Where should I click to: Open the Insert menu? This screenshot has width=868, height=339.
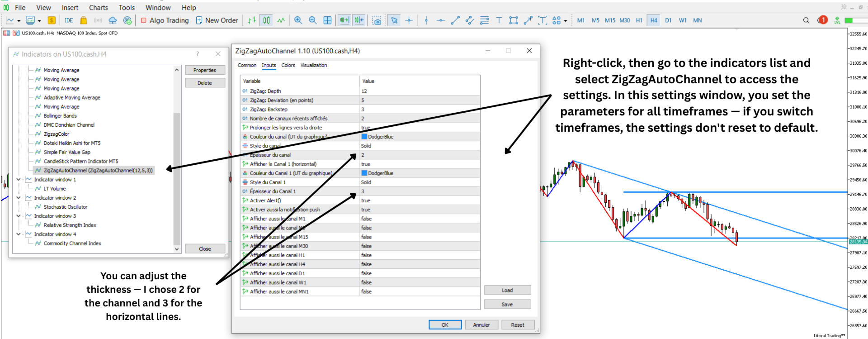pyautogui.click(x=70, y=8)
